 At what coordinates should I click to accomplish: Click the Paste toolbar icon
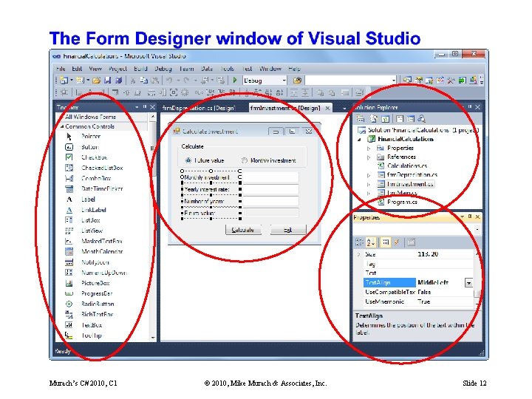(154, 81)
